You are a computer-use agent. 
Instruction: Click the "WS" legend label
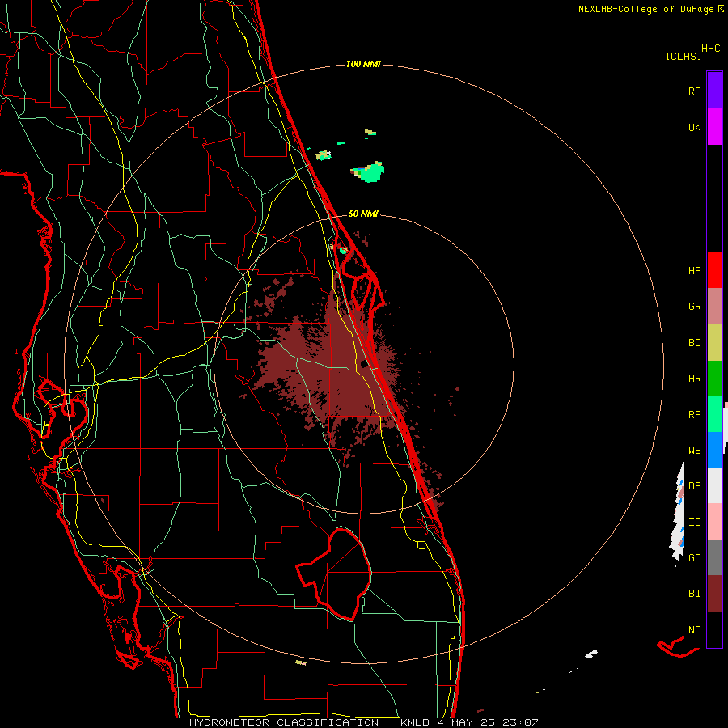(x=694, y=451)
